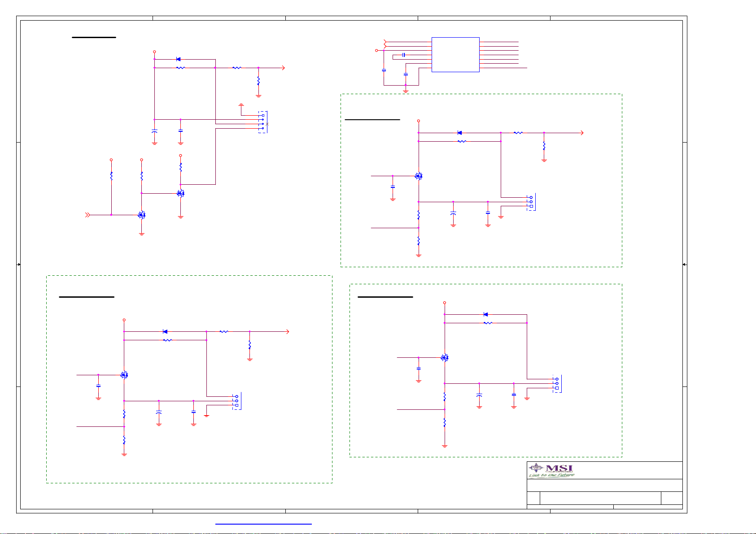Select the three-pin connector in the top-right block

(x=531, y=202)
